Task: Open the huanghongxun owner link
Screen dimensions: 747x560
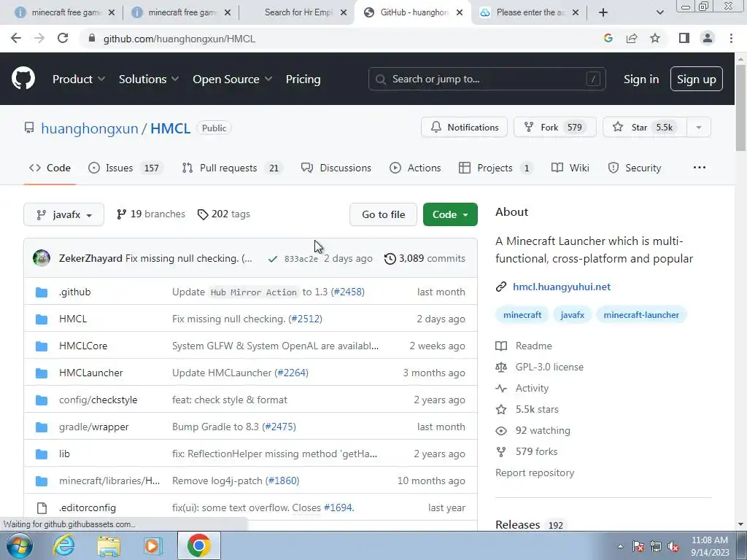Action: 90,128
